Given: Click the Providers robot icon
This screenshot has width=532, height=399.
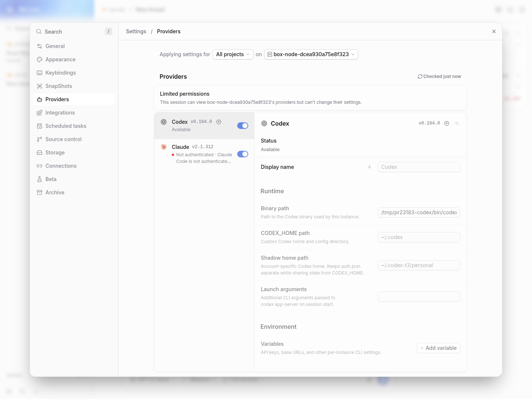Looking at the screenshot, I should [40, 99].
